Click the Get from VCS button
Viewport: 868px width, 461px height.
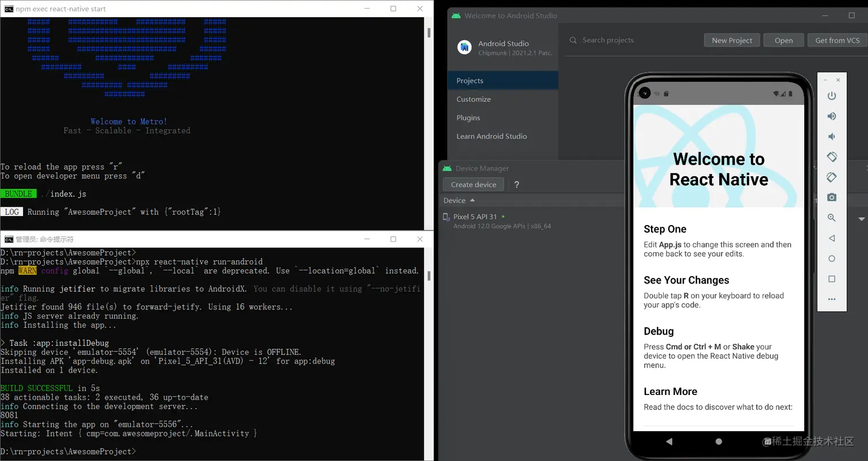pos(838,40)
